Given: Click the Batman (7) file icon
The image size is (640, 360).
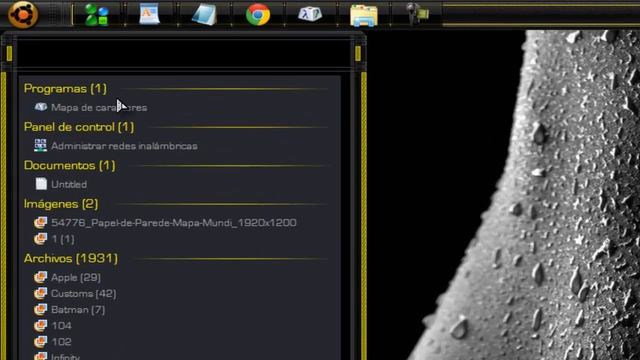Looking at the screenshot, I should click(x=40, y=309).
